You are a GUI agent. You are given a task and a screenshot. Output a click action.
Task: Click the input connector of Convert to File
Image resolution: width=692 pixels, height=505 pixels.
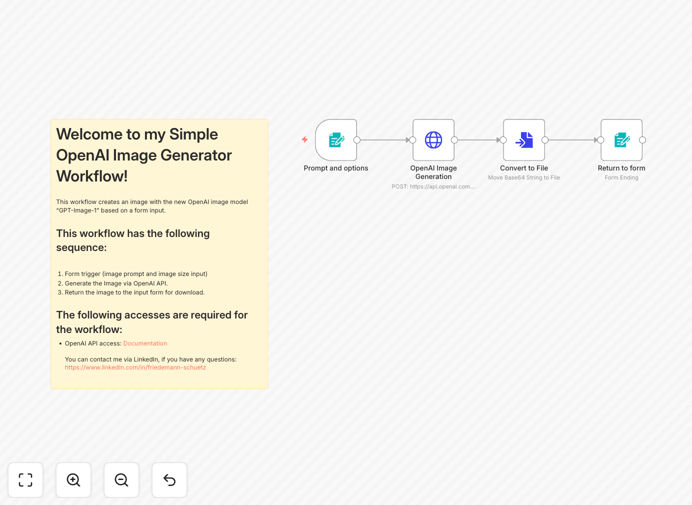click(x=503, y=140)
